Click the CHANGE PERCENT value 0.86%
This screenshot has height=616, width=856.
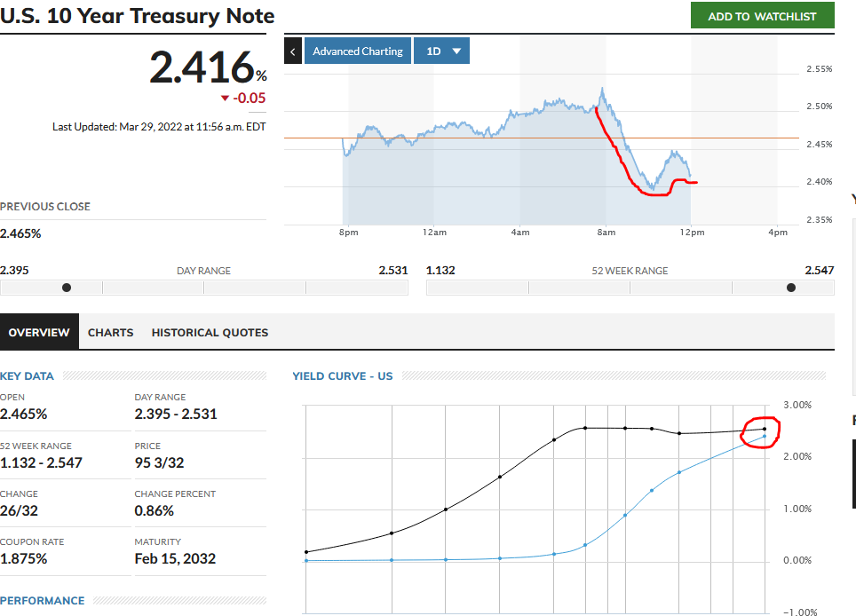point(154,510)
